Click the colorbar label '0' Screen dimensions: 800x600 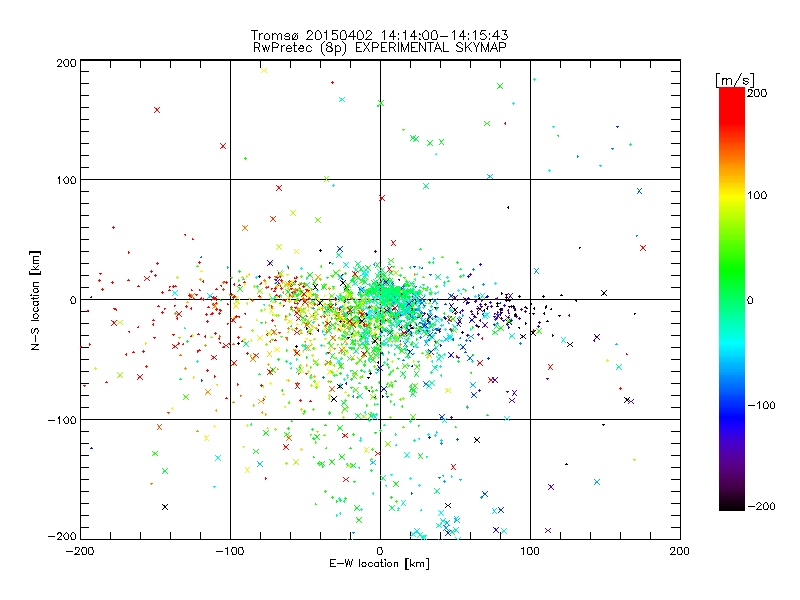[750, 300]
